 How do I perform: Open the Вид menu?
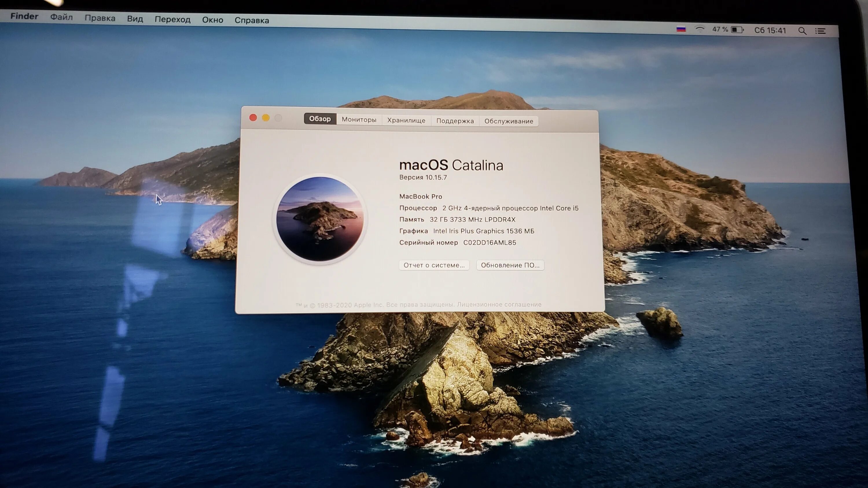tap(135, 19)
